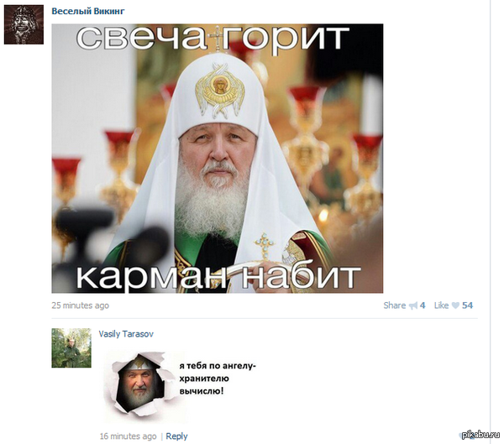Image resolution: width=504 pixels, height=444 pixels.
Task: Open the bearded patriarch meme photo
Action: [218, 159]
